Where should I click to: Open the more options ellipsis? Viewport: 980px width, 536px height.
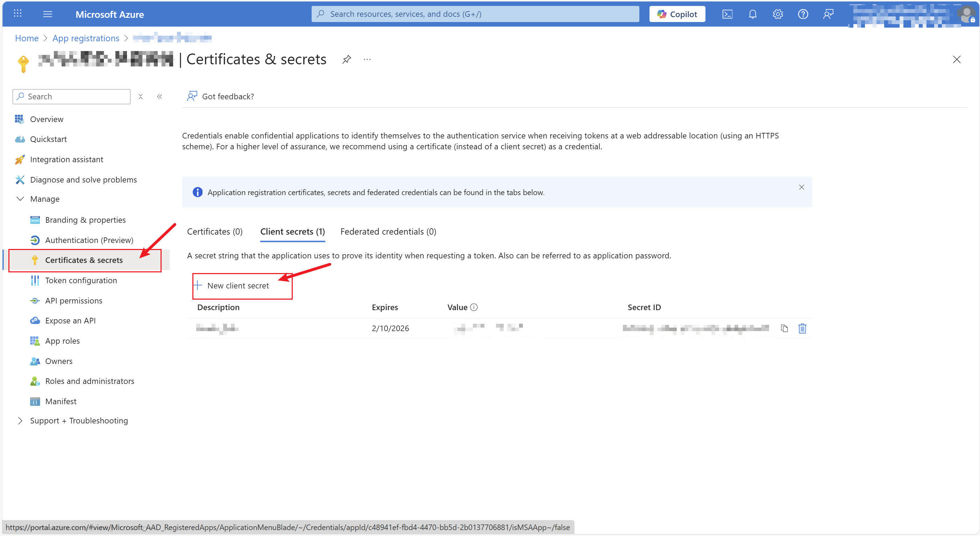(367, 59)
